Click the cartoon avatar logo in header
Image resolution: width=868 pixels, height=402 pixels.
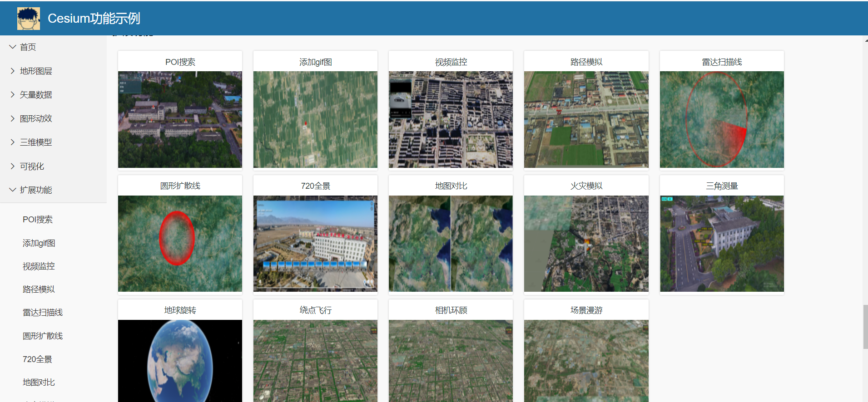pyautogui.click(x=28, y=19)
